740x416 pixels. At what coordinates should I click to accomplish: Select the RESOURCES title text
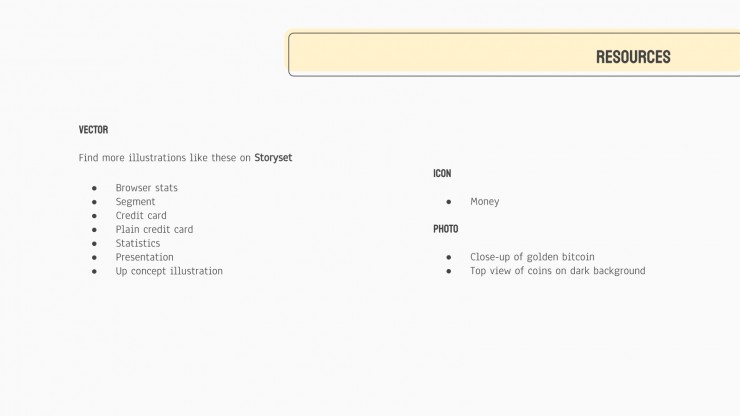coord(633,57)
